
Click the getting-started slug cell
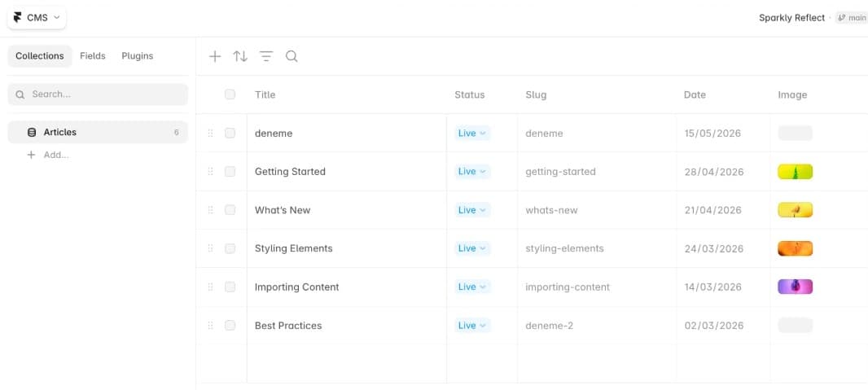point(597,172)
